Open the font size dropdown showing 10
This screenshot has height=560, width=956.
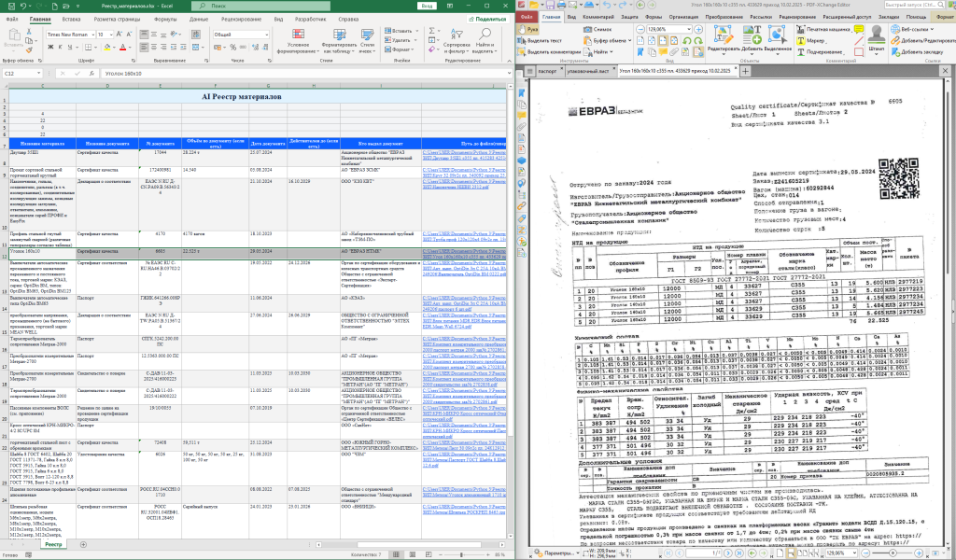coord(110,35)
